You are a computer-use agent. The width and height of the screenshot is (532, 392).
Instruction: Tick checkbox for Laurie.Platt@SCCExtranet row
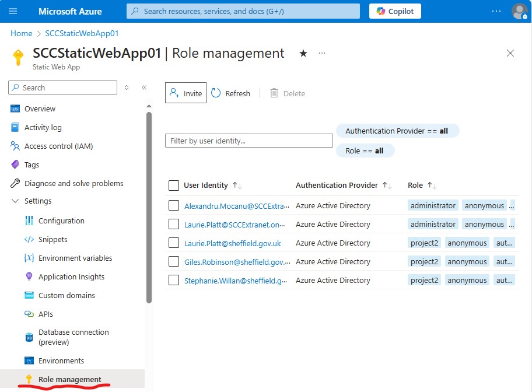(x=174, y=224)
